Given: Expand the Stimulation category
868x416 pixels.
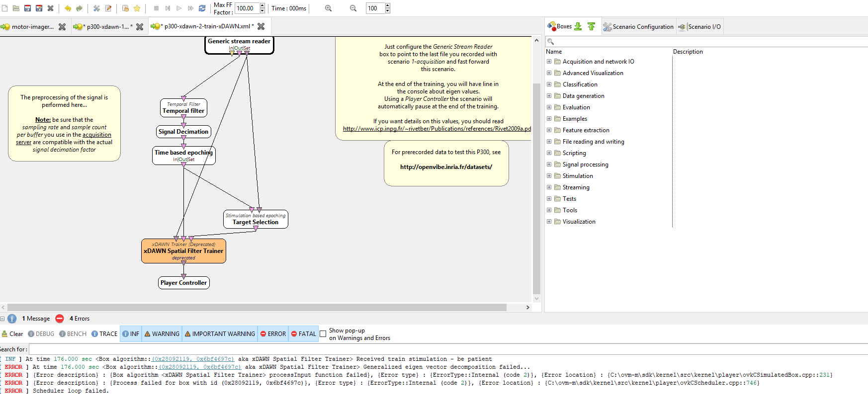Looking at the screenshot, I should coord(549,176).
